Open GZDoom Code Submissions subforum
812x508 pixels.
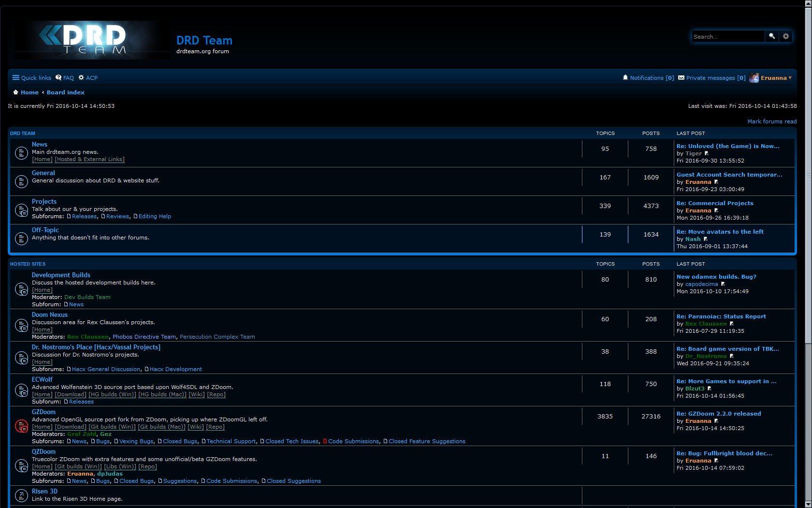click(353, 441)
